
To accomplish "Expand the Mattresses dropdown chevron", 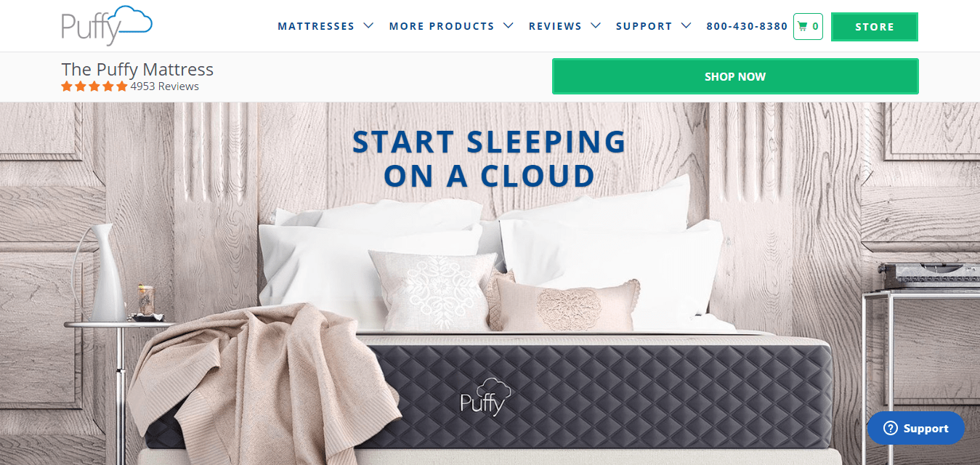I will [368, 25].
